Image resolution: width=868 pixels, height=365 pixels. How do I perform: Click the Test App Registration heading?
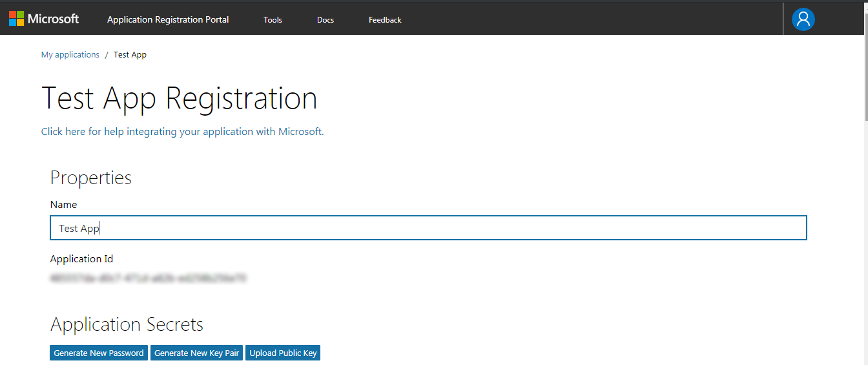click(180, 98)
